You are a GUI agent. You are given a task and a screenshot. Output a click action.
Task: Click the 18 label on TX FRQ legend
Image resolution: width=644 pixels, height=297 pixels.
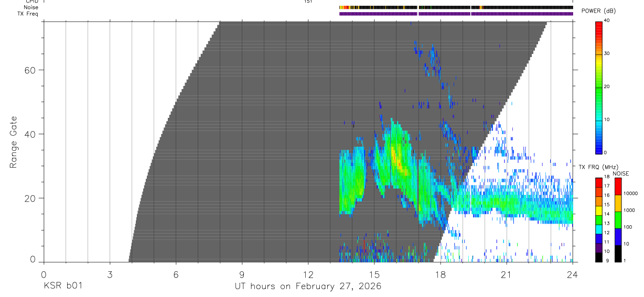tap(606, 177)
